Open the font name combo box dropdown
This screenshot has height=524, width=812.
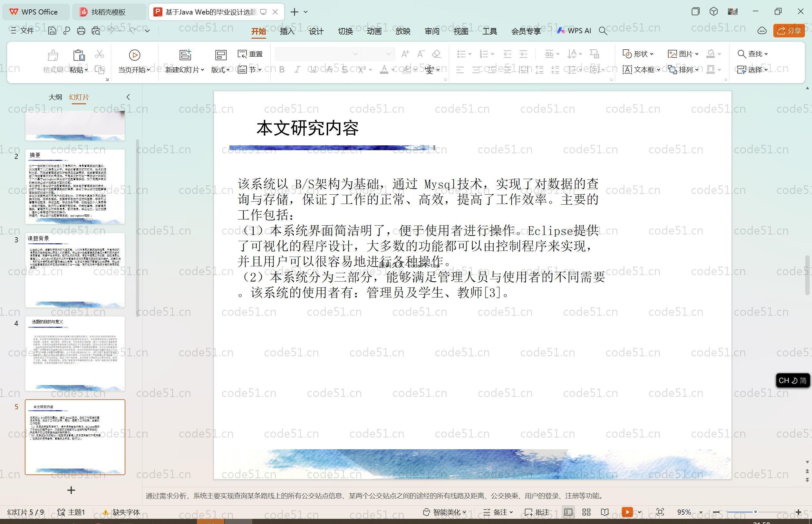(x=355, y=54)
